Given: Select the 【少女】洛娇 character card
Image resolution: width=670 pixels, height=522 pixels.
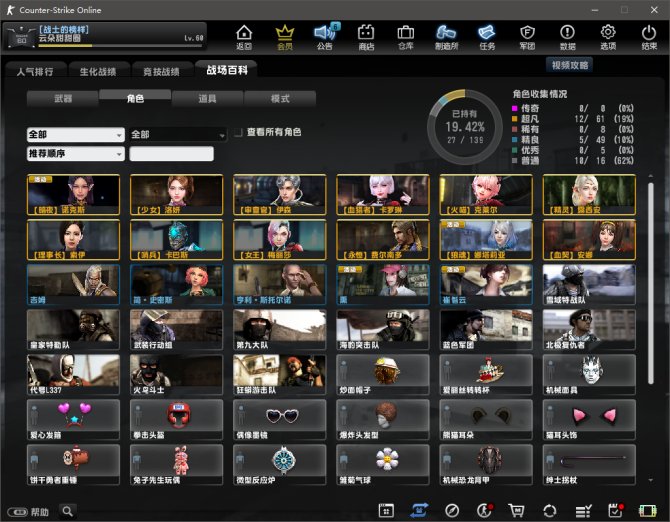Looking at the screenshot, I should (x=176, y=194).
